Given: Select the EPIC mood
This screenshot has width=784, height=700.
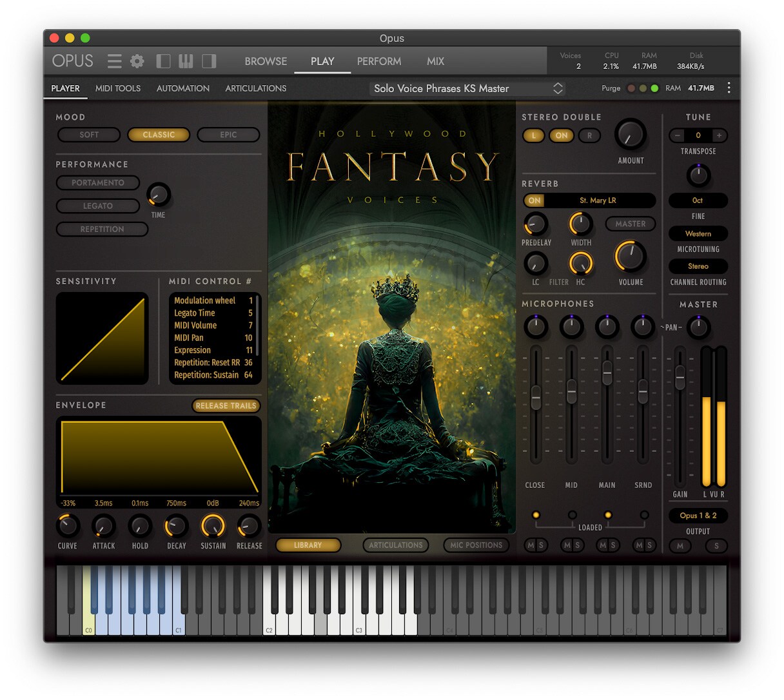Looking at the screenshot, I should [228, 135].
